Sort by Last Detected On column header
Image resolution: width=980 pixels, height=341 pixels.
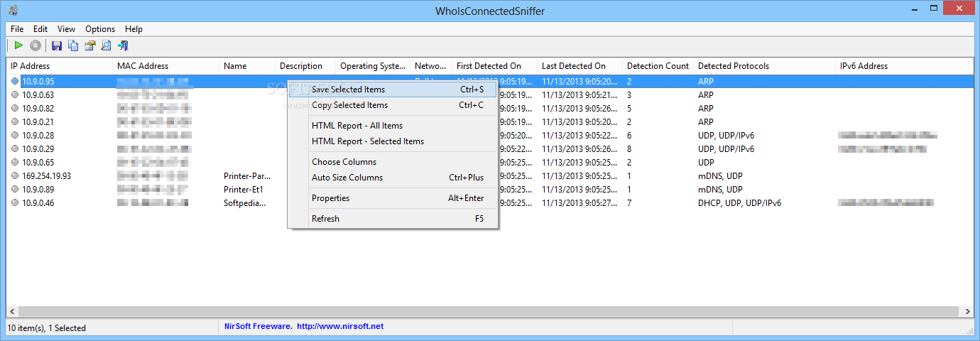[579, 66]
